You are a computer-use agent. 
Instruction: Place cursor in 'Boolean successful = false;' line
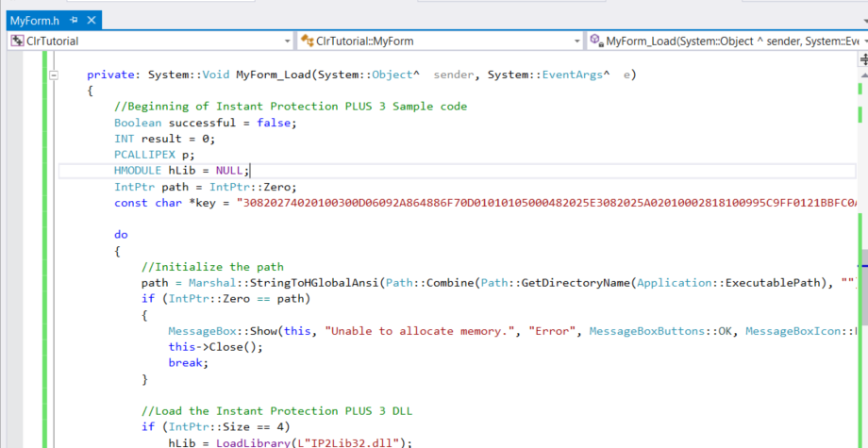(x=206, y=123)
